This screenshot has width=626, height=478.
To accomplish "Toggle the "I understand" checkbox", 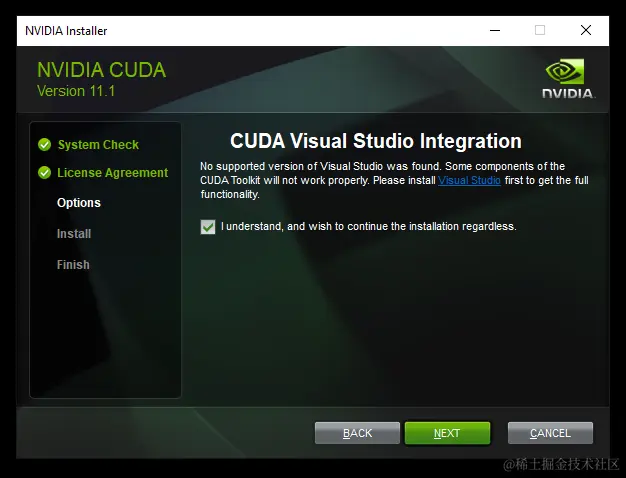I will (x=208, y=227).
